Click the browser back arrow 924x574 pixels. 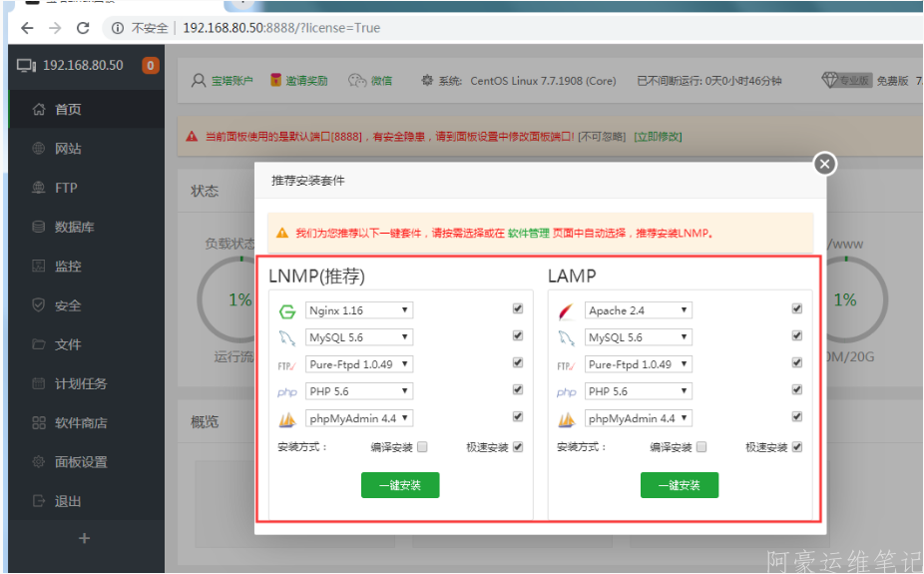(x=27, y=28)
